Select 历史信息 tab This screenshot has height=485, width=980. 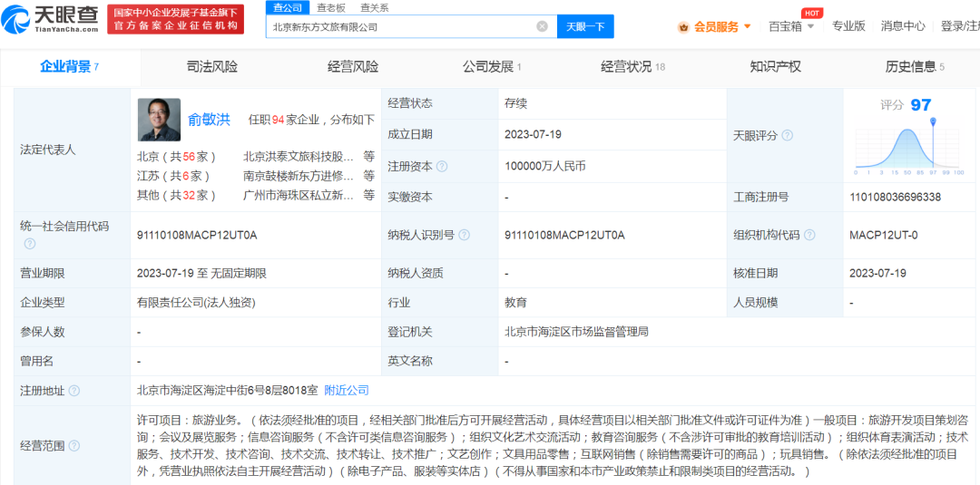915,67
